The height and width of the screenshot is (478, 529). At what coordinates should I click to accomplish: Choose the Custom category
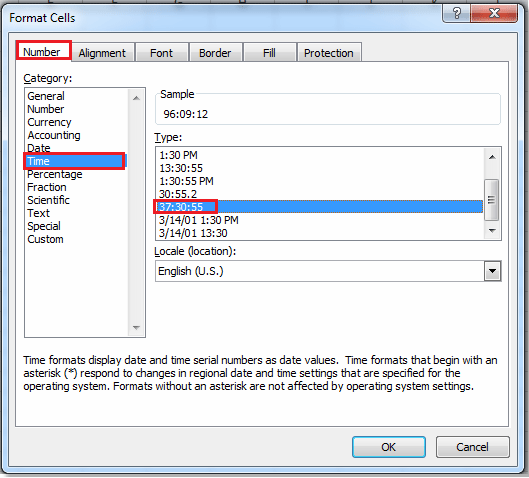click(45, 239)
